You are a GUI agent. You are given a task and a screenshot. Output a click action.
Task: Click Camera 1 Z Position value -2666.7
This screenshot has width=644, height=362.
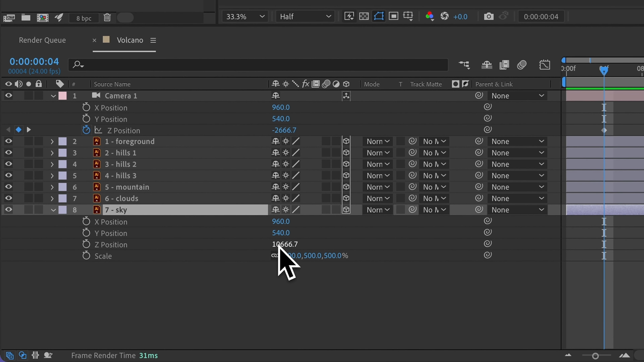[x=284, y=130]
